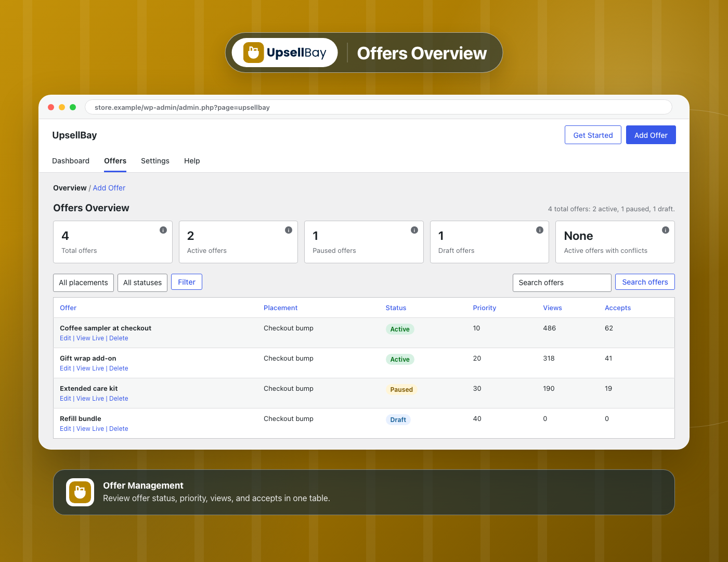
Task: Select the Gift wrap add-on title
Action: click(x=88, y=359)
